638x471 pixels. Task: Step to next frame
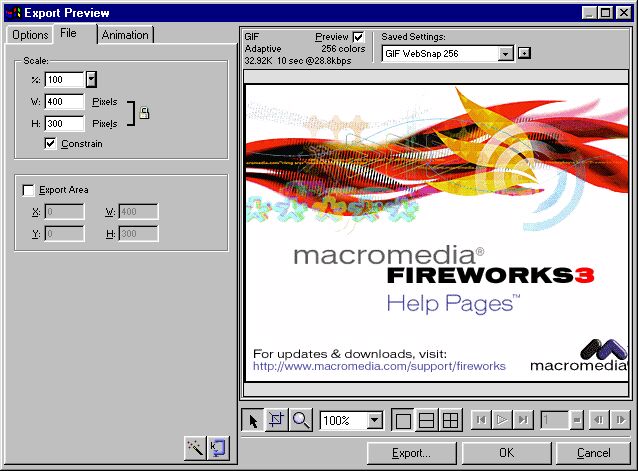click(620, 420)
